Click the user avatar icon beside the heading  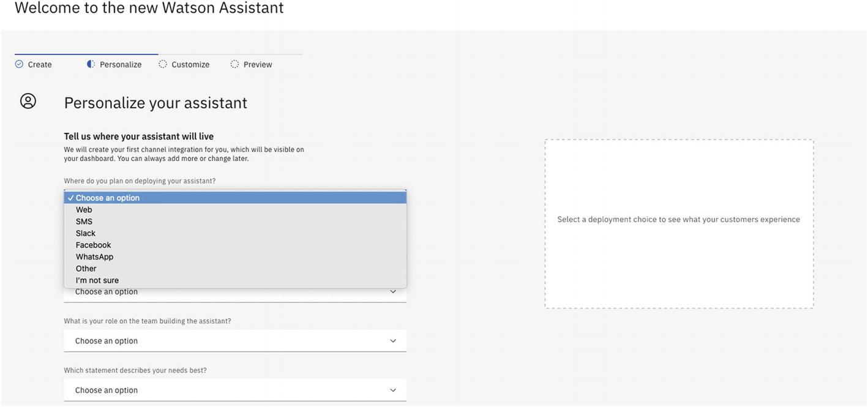click(28, 101)
